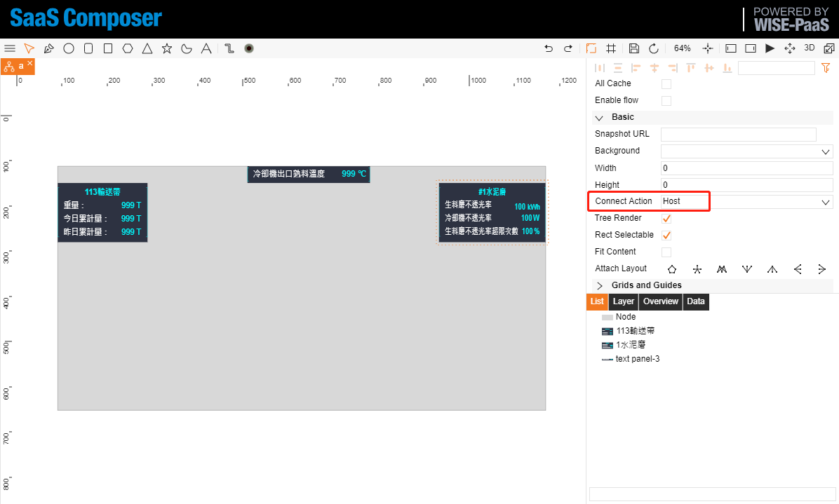
Task: Switch to the 3D view
Action: click(810, 48)
